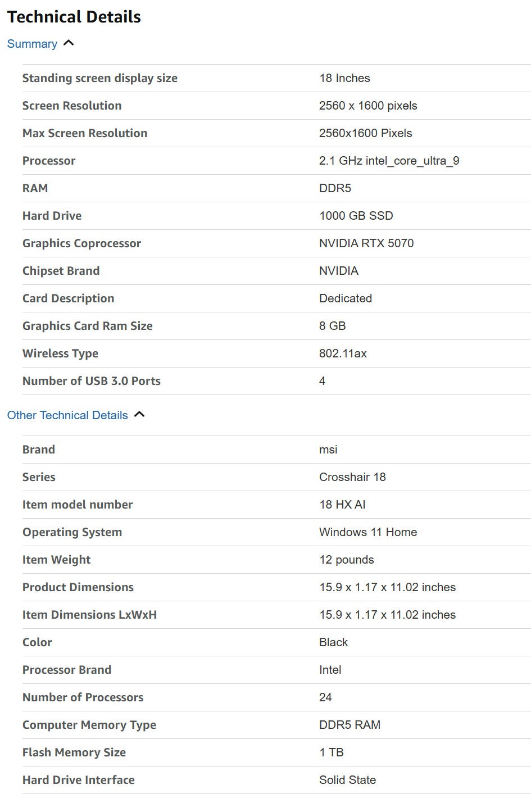Select the Item model number label
Screen dimensions: 531x812
[78, 505]
